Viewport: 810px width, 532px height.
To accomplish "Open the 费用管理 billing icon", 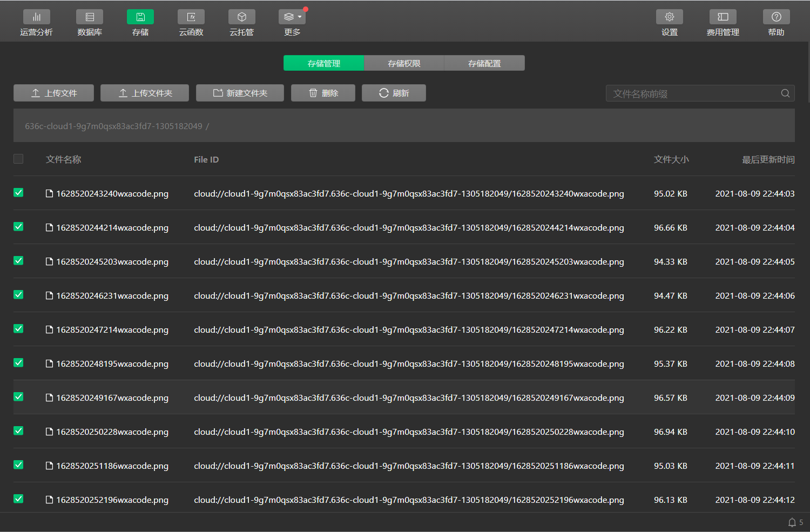I will pyautogui.click(x=723, y=17).
